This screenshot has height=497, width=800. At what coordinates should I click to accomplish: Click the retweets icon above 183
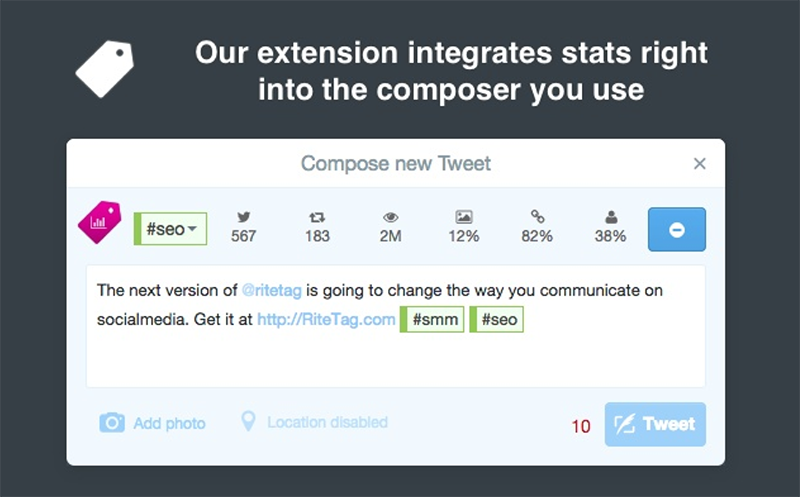tap(317, 217)
